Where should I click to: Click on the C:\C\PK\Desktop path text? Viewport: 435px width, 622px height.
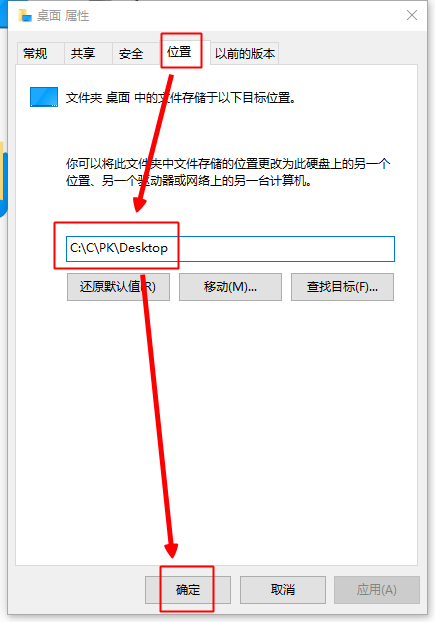click(119, 248)
